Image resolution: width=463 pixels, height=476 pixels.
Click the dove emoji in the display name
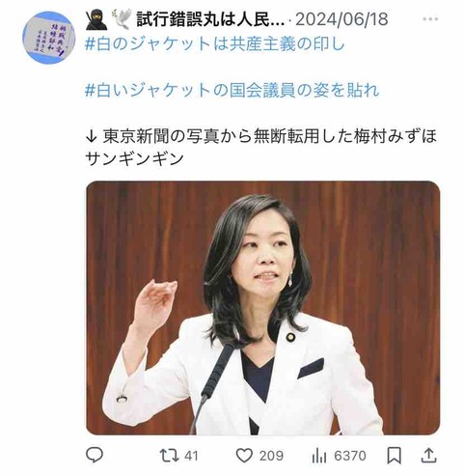tap(122, 19)
